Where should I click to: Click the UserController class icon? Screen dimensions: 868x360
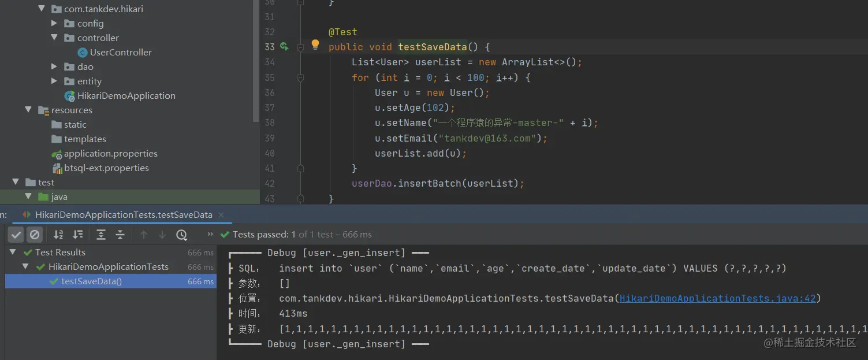(x=83, y=53)
